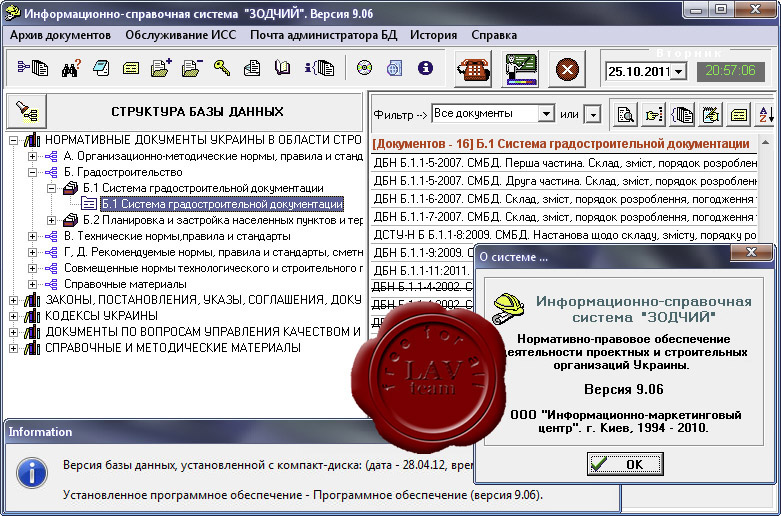Collapse НОРМАТИВНЫЕ ДОКУМЕНТЫ УКРАИНЫ root node

(x=13, y=140)
